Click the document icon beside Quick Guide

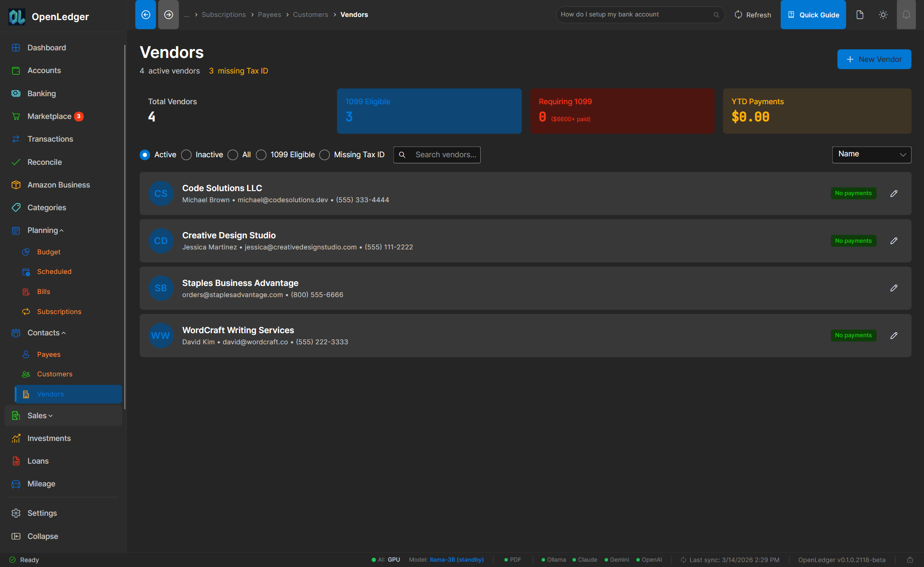(860, 15)
